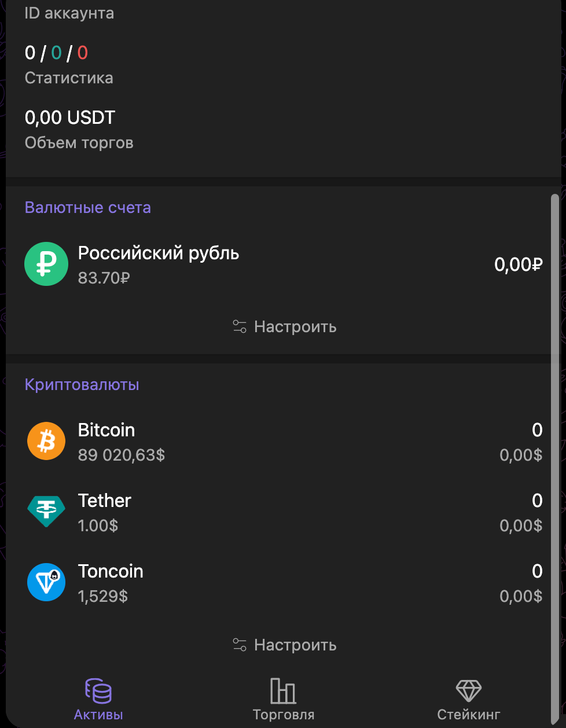The image size is (566, 728).
Task: Click the sliders icon under Российский рубль
Action: click(240, 327)
